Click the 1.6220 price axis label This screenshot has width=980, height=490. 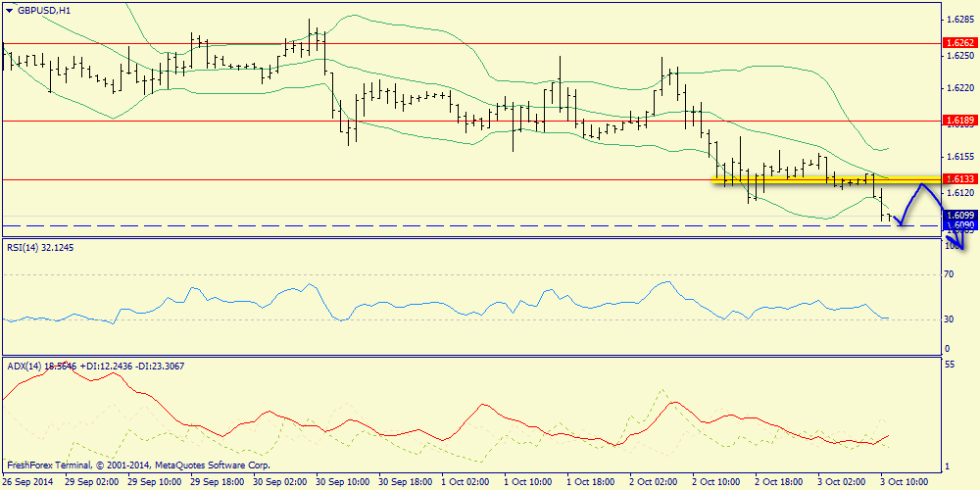(x=958, y=88)
